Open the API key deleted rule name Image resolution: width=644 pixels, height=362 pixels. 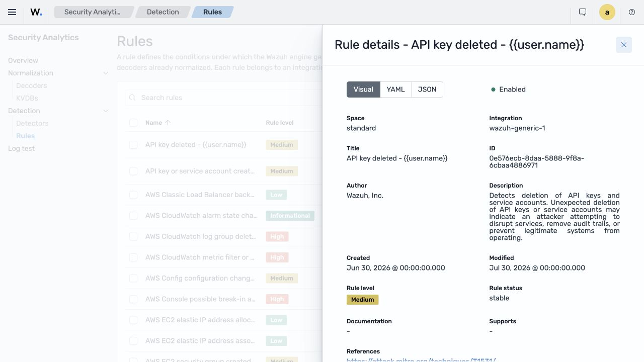tap(196, 145)
